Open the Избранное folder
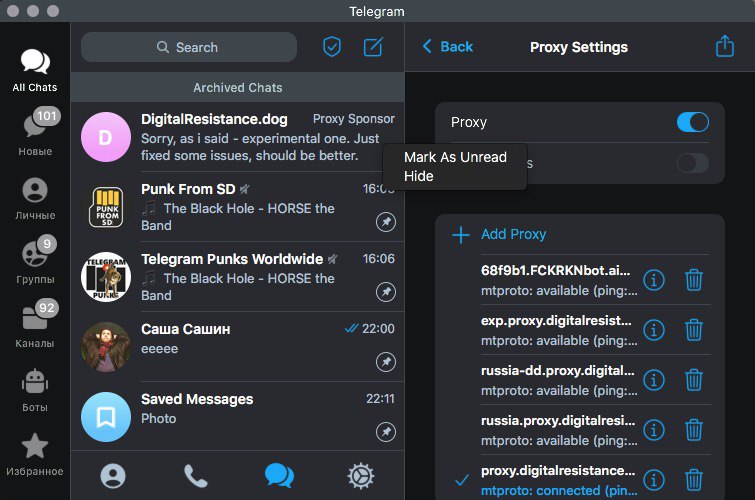The height and width of the screenshot is (500, 755). pos(35,454)
